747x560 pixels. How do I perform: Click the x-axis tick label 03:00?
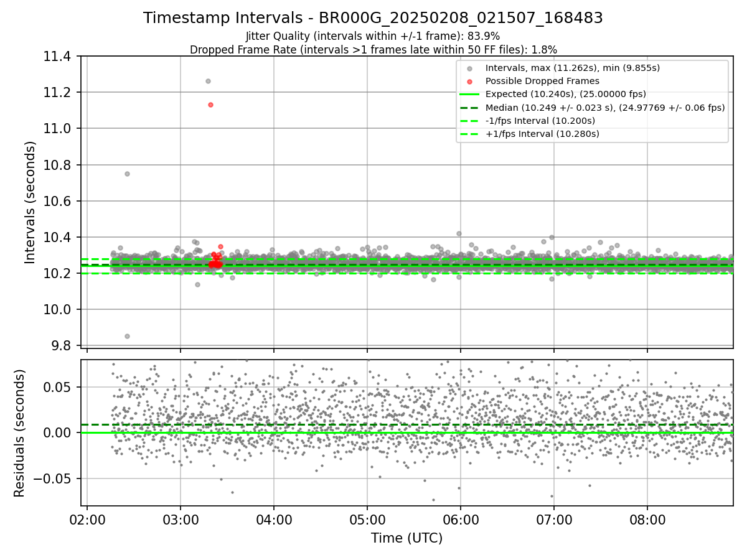click(x=181, y=520)
